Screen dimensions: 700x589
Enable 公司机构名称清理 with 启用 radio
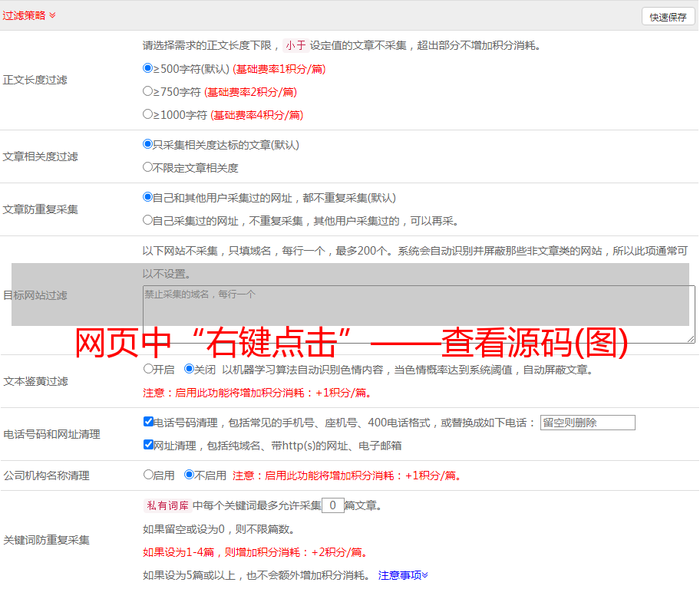(148, 475)
